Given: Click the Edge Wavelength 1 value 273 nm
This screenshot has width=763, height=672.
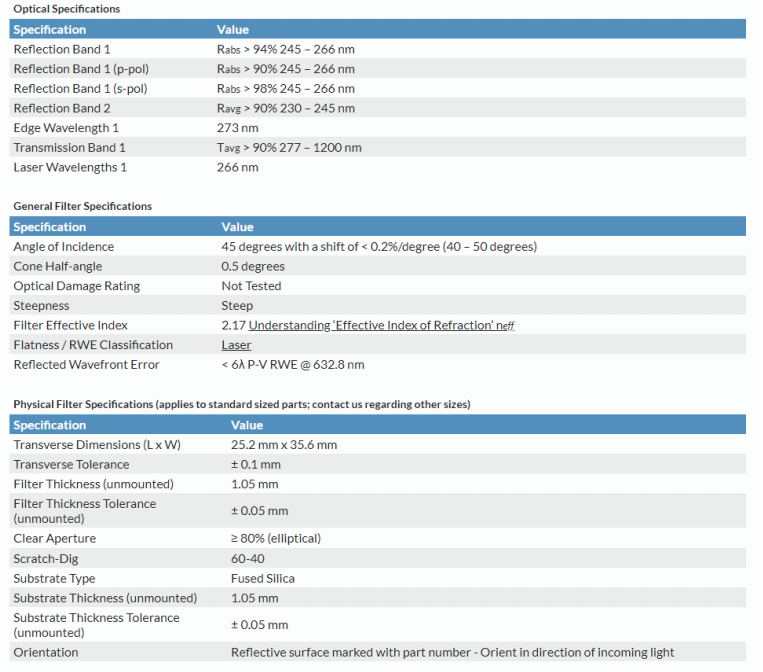Looking at the screenshot, I should click(237, 128).
